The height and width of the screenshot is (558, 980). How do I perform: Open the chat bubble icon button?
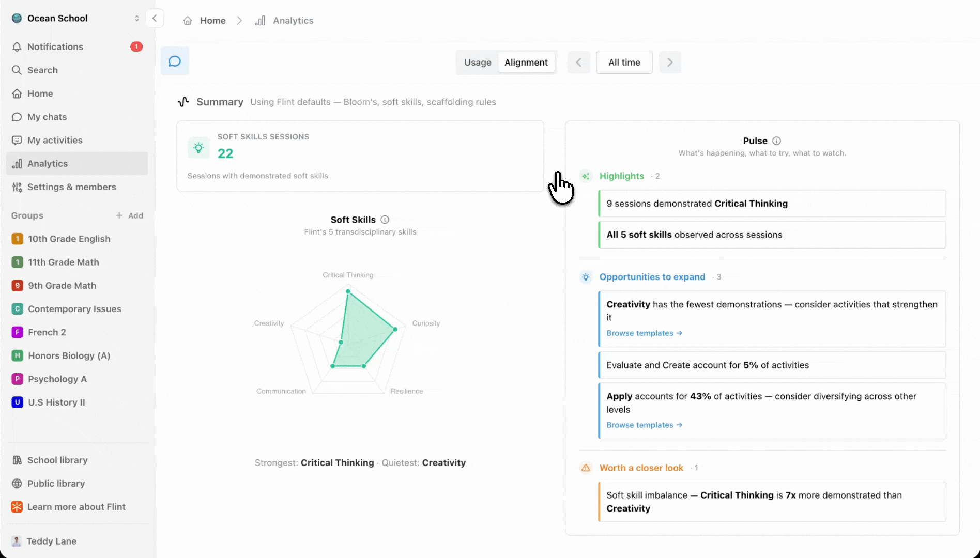coord(175,61)
